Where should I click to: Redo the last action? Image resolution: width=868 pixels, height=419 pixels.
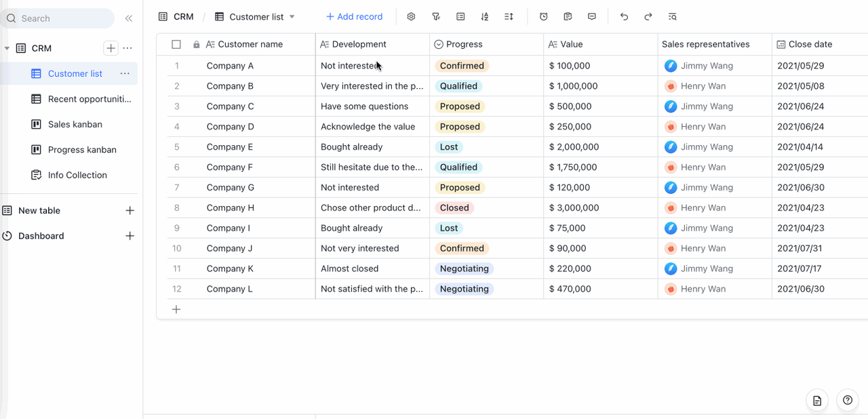[x=648, y=17]
